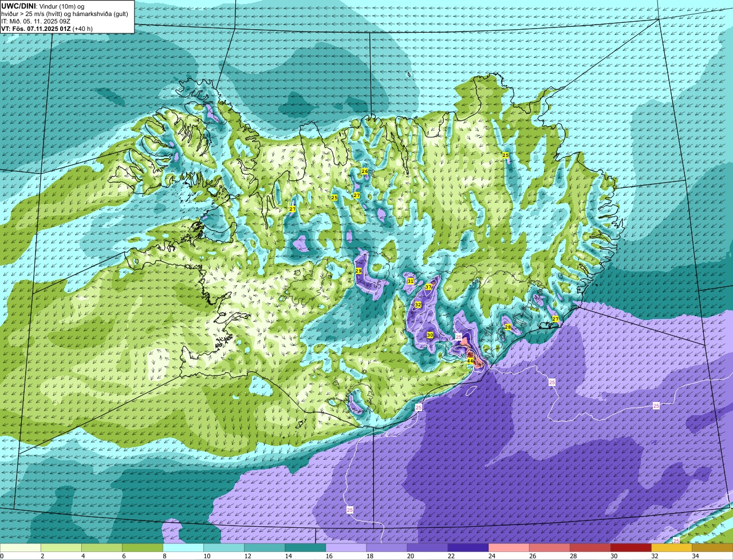Choose the 30–32 m/s dark red legend swatch

(630, 548)
